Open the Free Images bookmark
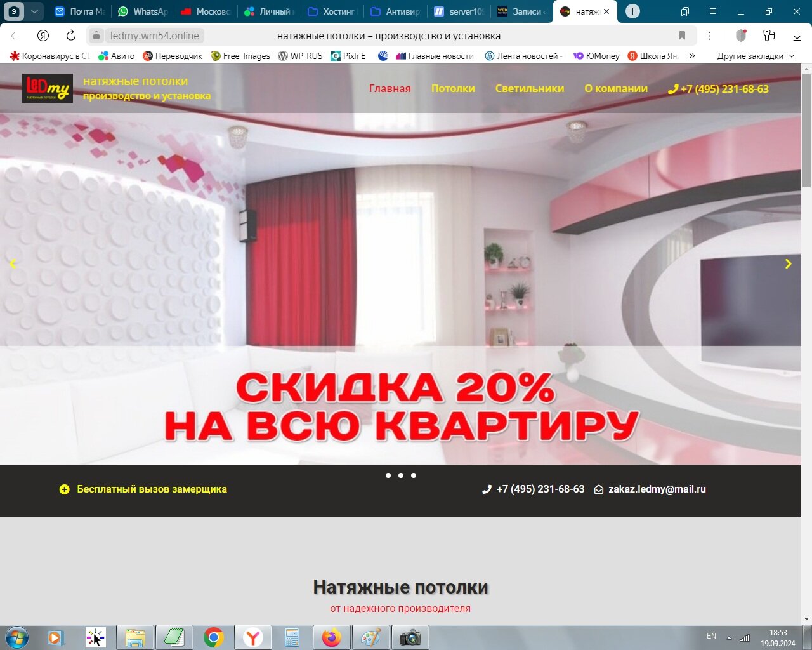The image size is (812, 650). pyautogui.click(x=240, y=56)
